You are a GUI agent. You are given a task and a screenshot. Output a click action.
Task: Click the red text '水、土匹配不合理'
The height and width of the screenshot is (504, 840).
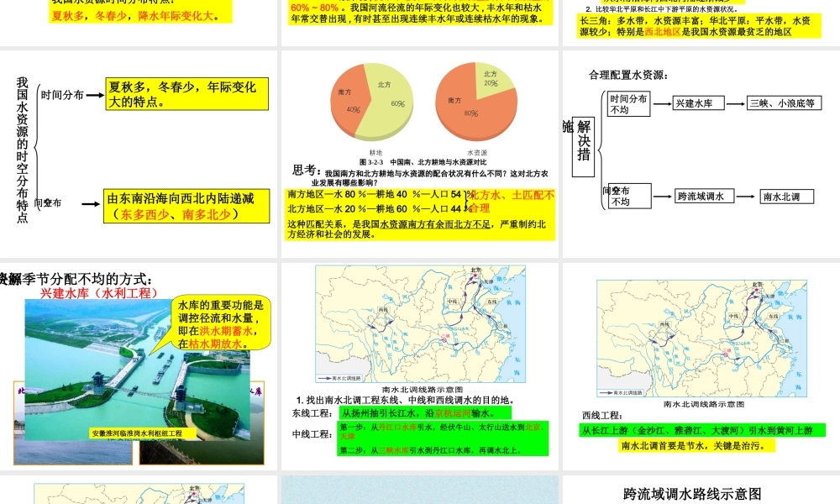512,202
